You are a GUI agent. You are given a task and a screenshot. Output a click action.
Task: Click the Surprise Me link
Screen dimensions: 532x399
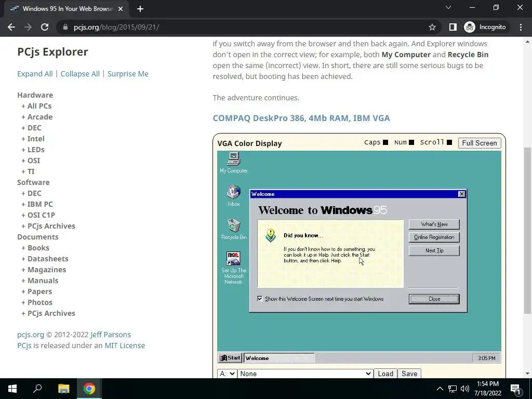pos(128,74)
